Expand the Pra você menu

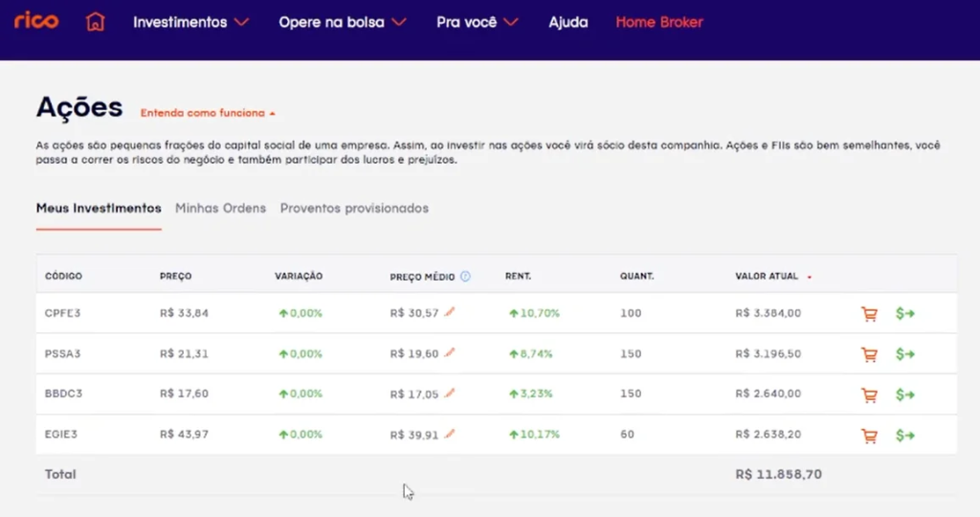[x=477, y=21]
